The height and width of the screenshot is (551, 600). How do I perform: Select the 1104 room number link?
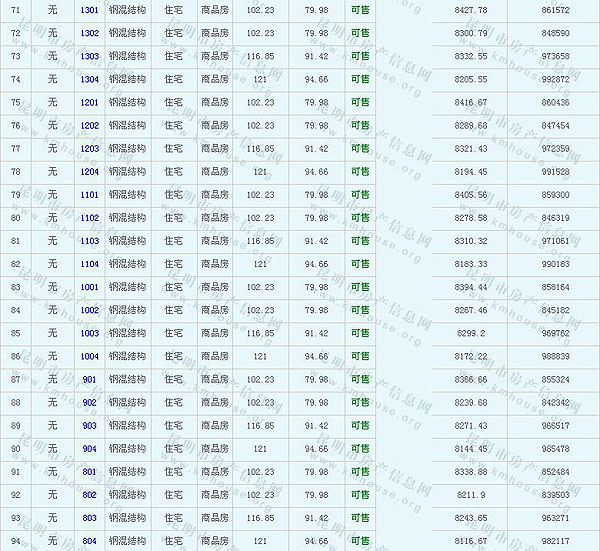89,264
